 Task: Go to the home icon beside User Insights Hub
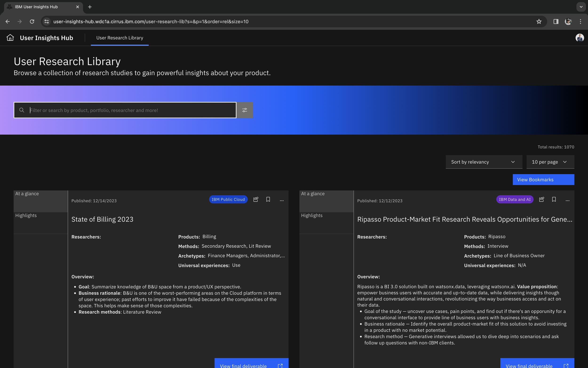(x=10, y=38)
